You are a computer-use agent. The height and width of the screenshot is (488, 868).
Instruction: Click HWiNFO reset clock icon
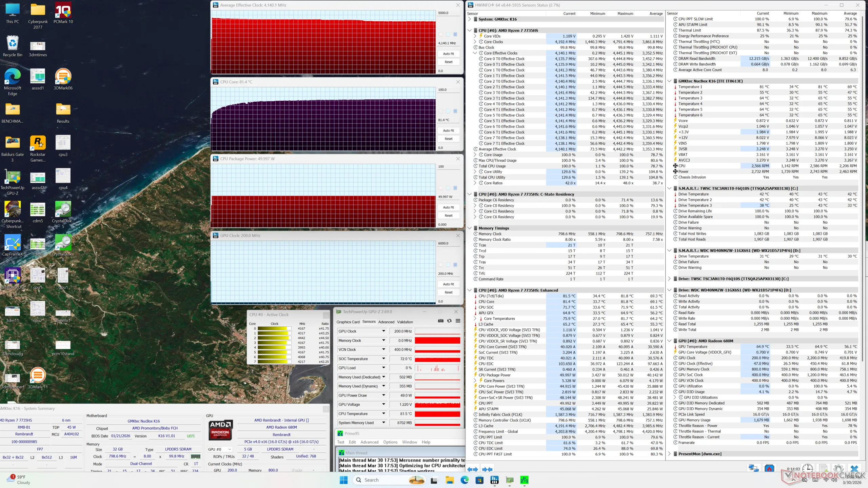pyautogui.click(x=807, y=469)
